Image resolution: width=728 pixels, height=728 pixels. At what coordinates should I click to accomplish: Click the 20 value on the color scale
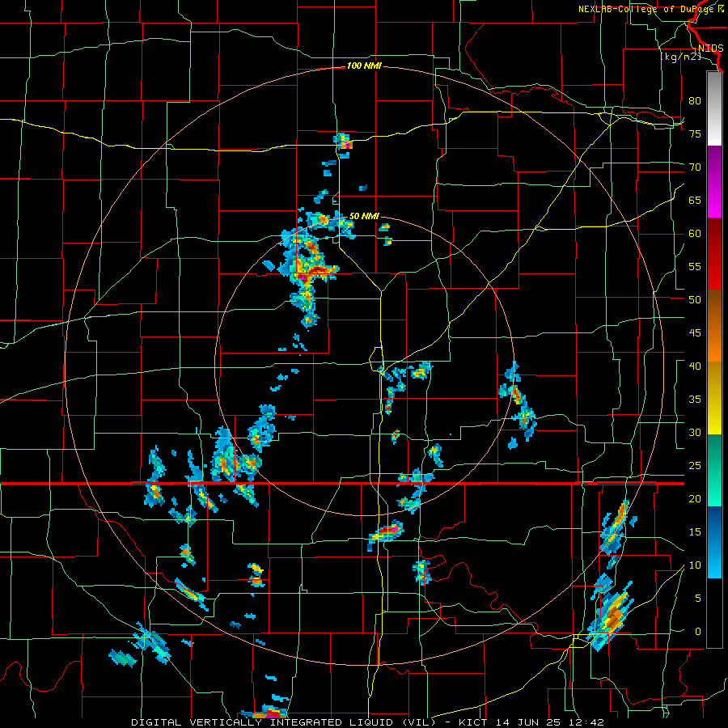695,499
